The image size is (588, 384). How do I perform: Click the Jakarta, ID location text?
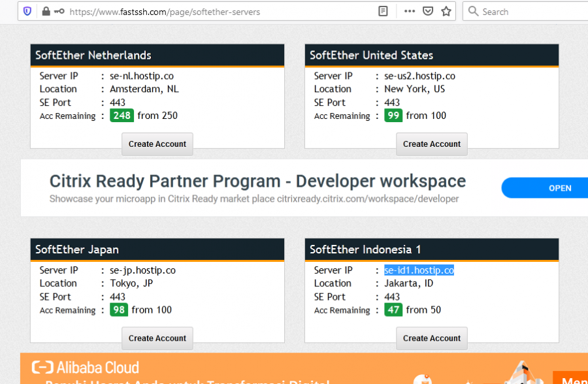coord(409,283)
